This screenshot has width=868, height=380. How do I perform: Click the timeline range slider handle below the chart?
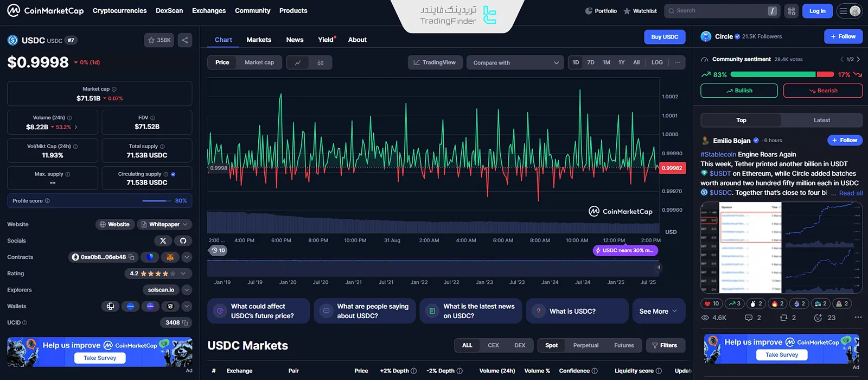[659, 267]
